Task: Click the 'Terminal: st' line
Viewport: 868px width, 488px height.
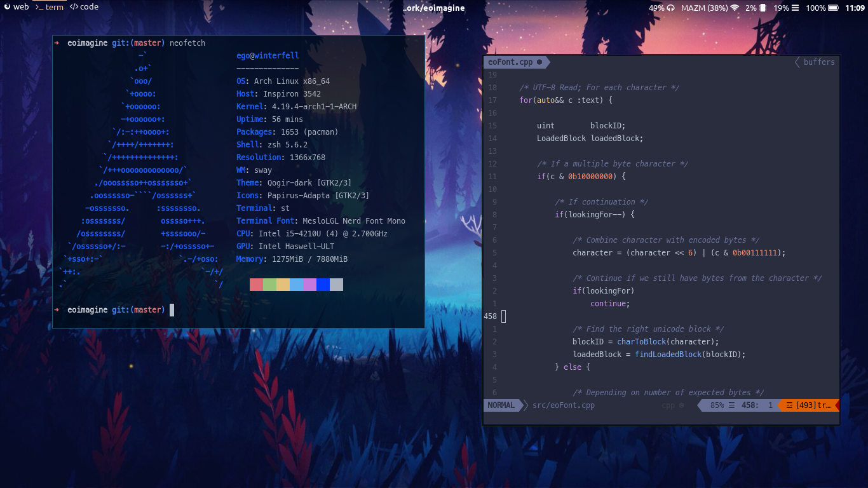Action: click(263, 208)
